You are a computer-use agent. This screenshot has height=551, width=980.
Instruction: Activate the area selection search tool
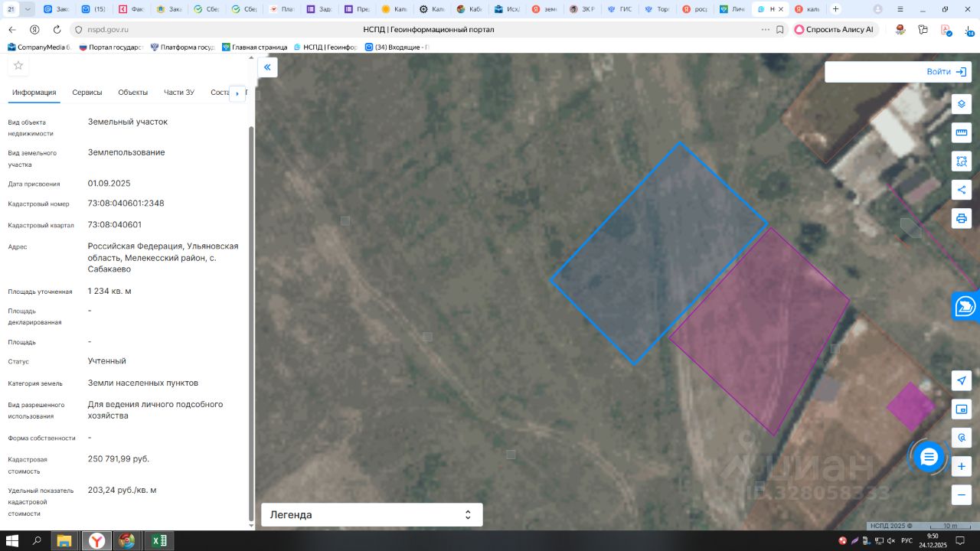coord(962,161)
